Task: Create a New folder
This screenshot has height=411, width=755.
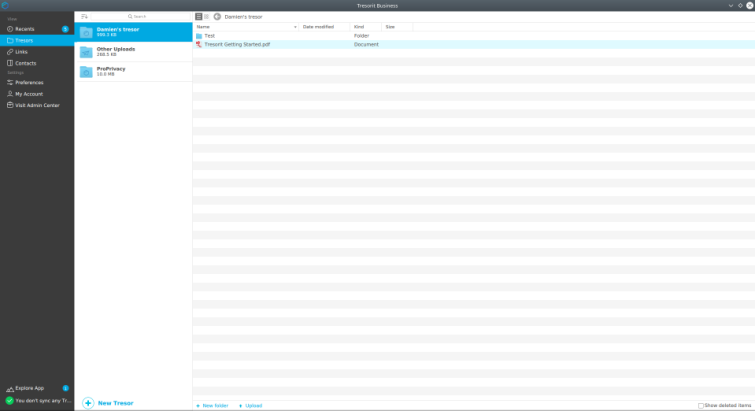Action: pos(212,406)
